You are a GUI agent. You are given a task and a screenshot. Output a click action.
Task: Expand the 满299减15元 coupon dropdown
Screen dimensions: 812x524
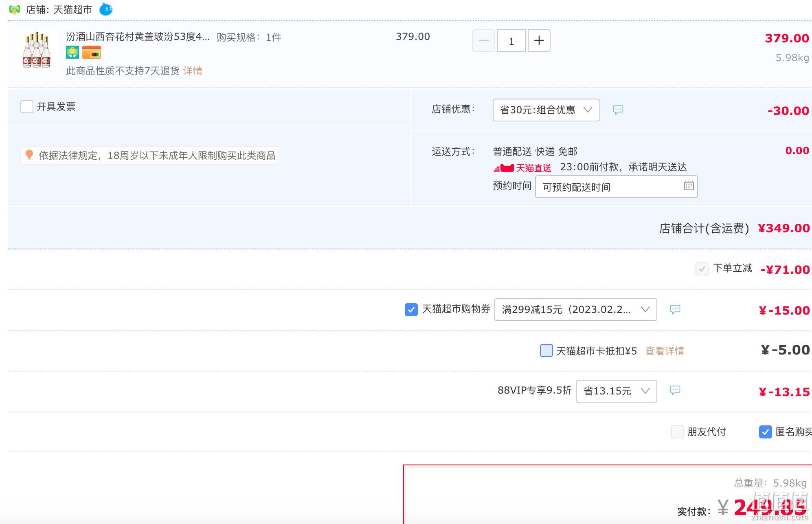click(x=575, y=310)
